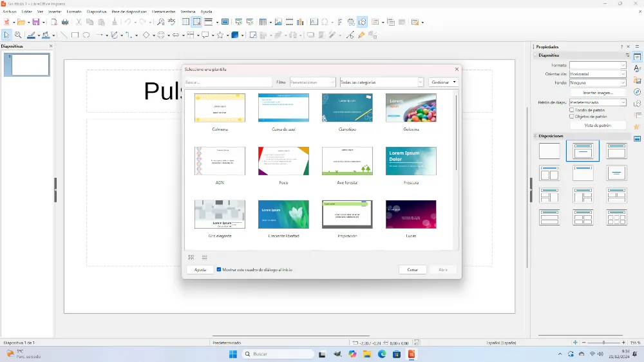Screen dimensions: 644x362
Task: Click the Windows Start button
Action: (x=233, y=354)
